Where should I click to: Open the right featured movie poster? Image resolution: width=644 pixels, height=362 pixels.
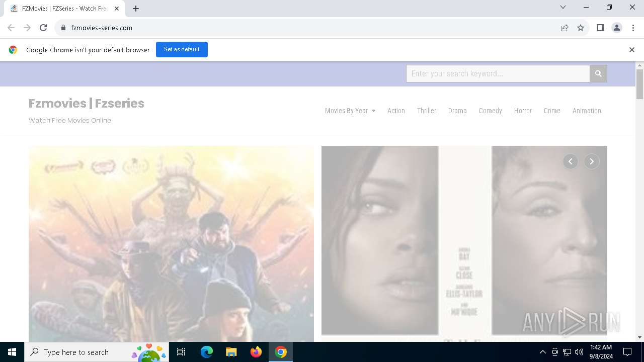pyautogui.click(x=464, y=244)
